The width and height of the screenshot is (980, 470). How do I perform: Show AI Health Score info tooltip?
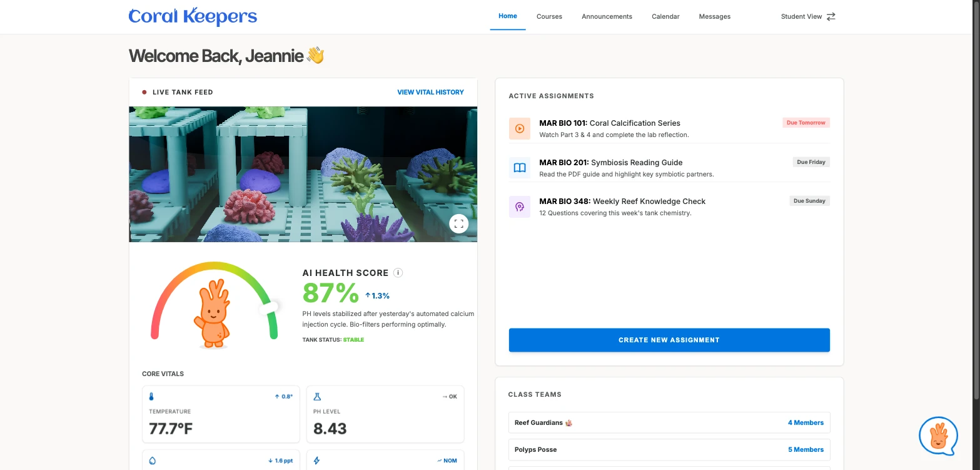(398, 273)
